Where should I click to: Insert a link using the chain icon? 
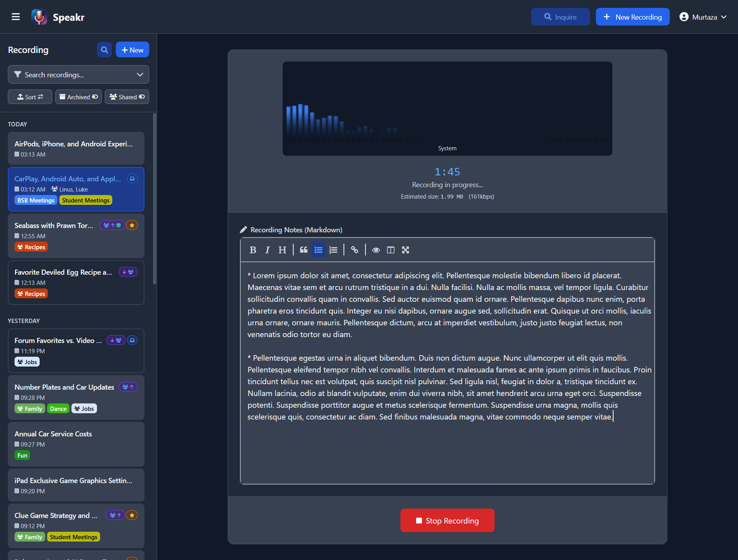[x=354, y=250]
